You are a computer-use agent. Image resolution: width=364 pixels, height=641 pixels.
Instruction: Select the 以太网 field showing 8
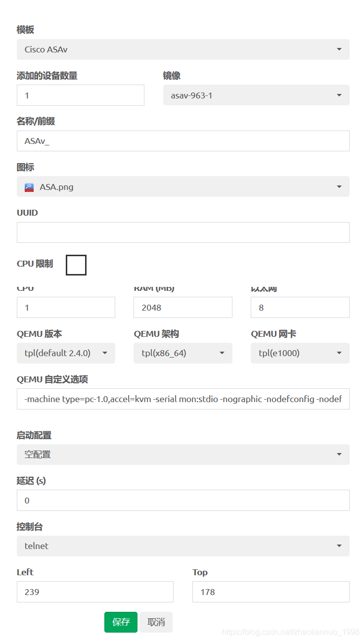pos(300,307)
